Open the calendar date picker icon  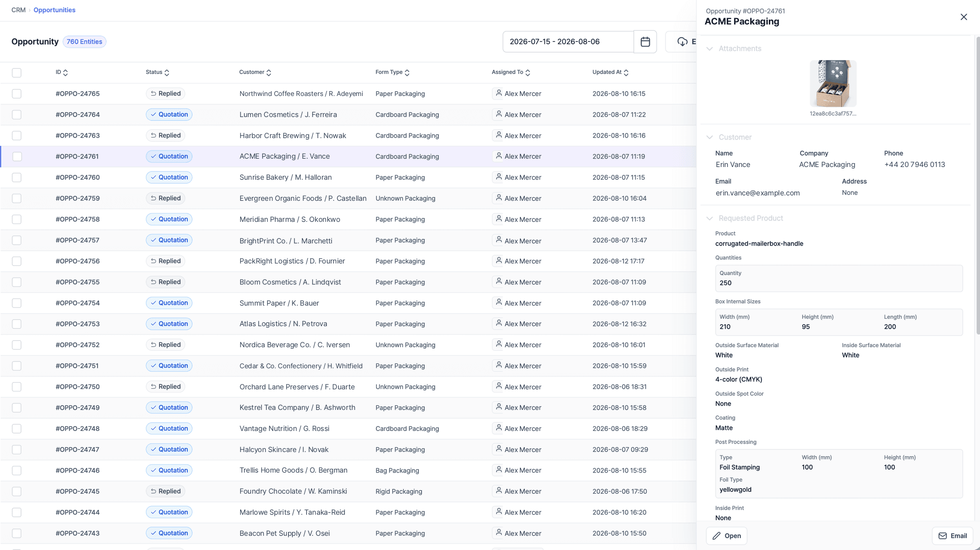pos(645,42)
